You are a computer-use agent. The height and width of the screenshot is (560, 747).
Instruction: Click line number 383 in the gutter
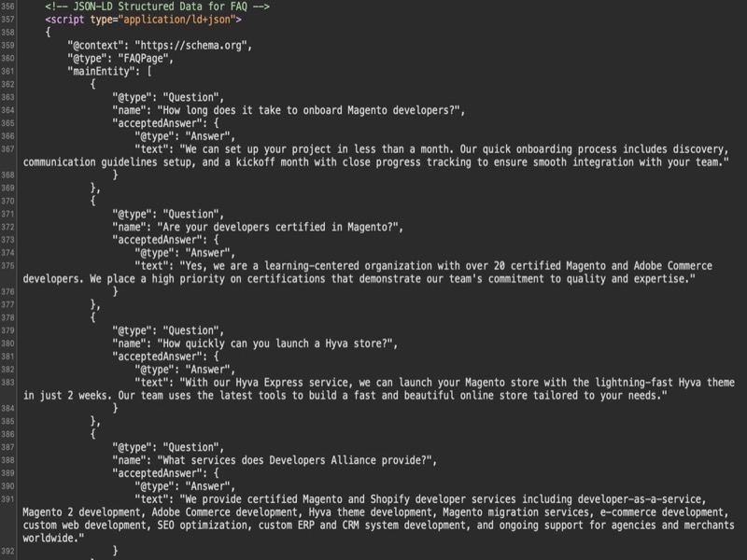point(7,383)
